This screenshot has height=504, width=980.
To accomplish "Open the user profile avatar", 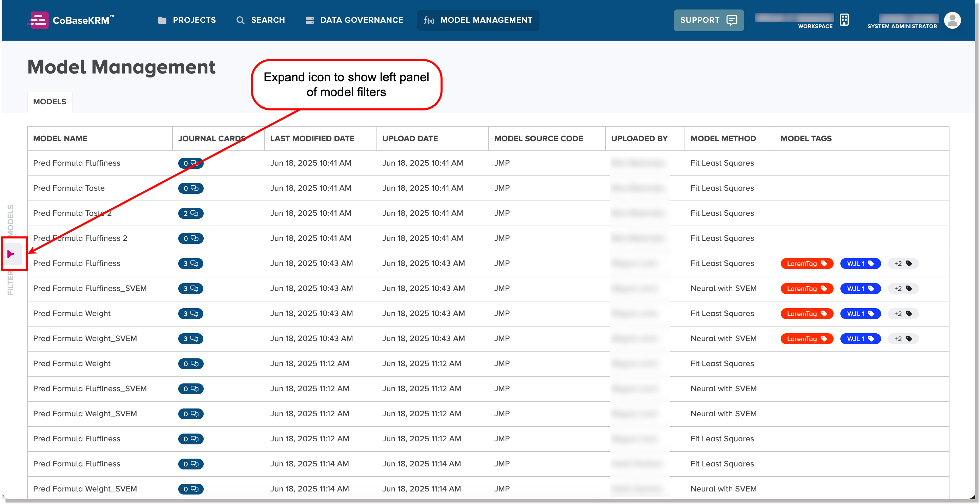I will click(952, 20).
